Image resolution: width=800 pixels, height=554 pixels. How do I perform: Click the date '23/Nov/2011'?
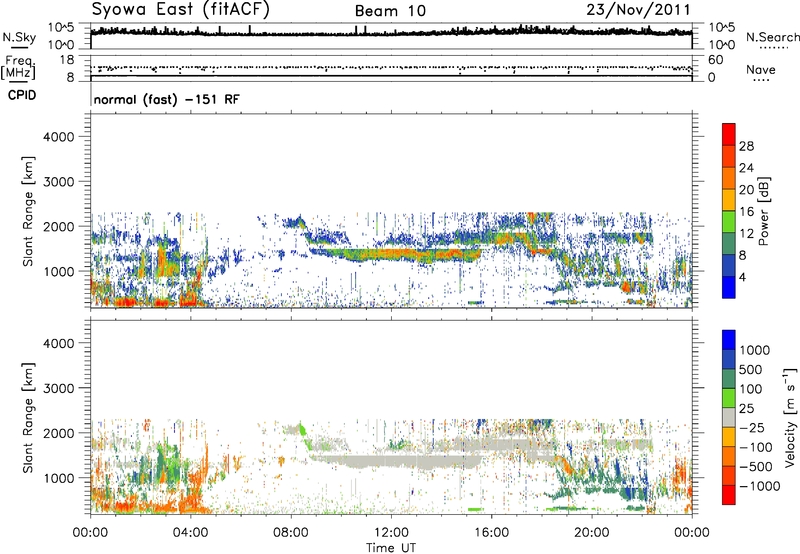tap(638, 10)
